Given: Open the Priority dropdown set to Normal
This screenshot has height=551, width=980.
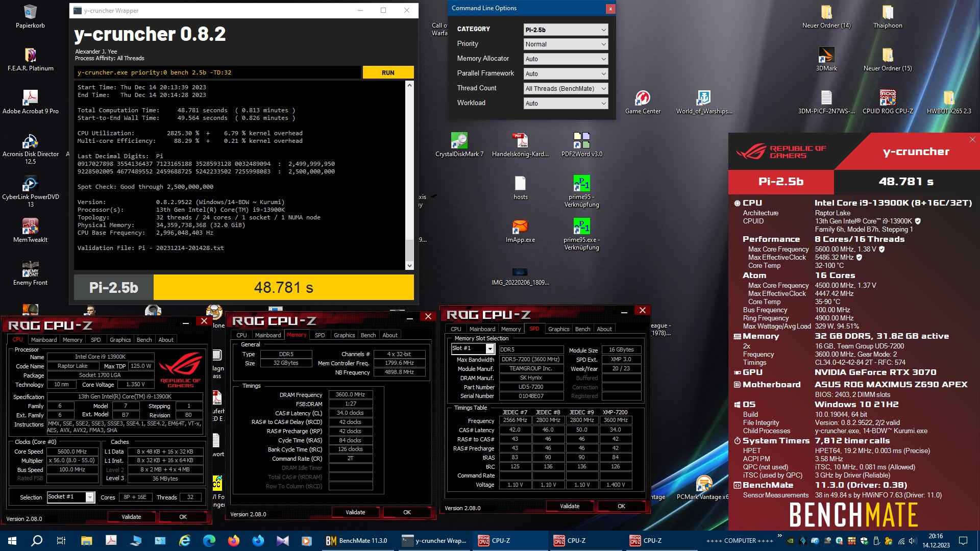Looking at the screenshot, I should pyautogui.click(x=566, y=44).
